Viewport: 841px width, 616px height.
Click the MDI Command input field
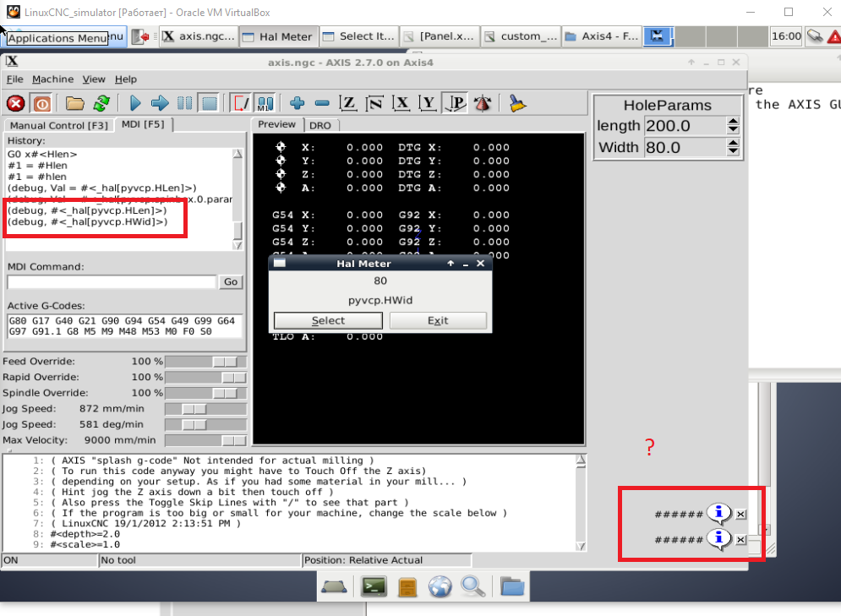pos(112,282)
